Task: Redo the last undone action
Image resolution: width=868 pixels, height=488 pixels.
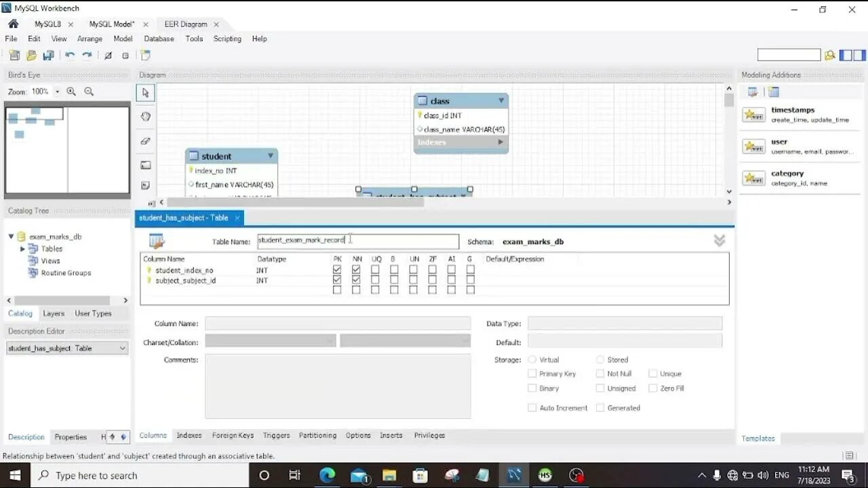Action: (87, 56)
